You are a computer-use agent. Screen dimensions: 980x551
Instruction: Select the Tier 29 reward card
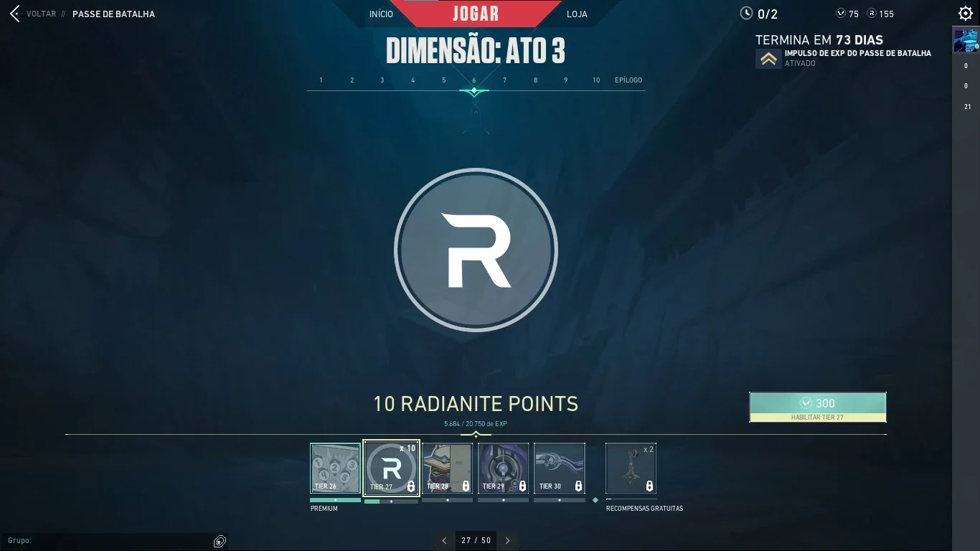click(x=503, y=468)
